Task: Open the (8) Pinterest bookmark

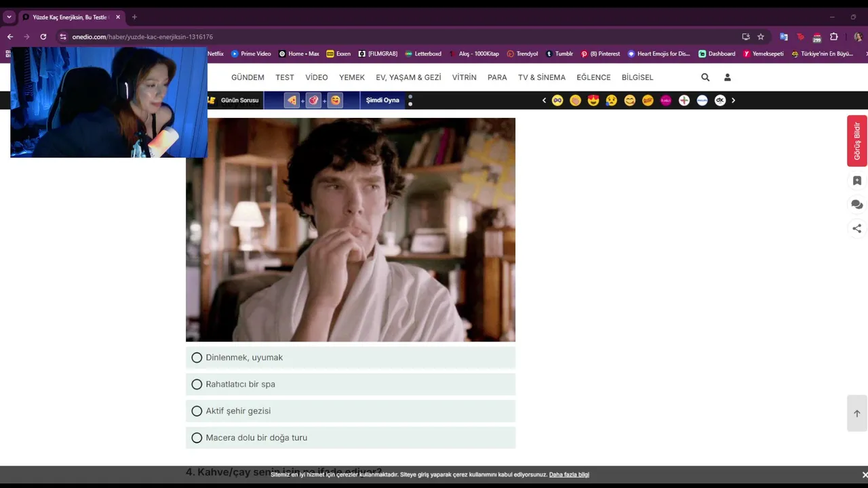Action: 600,54
